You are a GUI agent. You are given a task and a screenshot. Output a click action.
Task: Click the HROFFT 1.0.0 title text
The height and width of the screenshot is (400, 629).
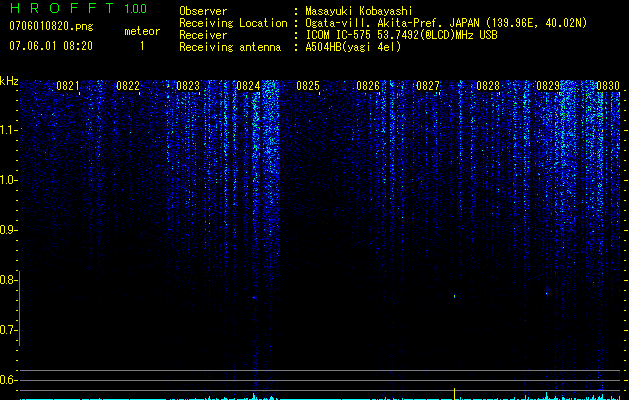click(78, 8)
